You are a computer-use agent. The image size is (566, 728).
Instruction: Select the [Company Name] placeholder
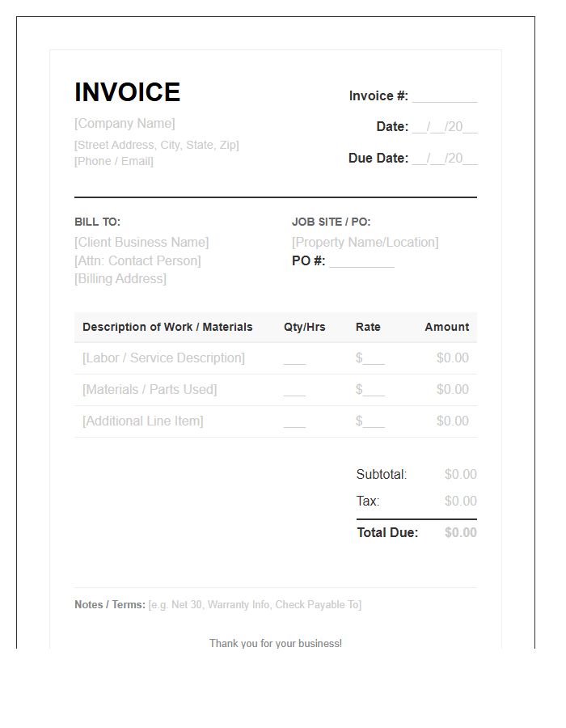coord(125,124)
